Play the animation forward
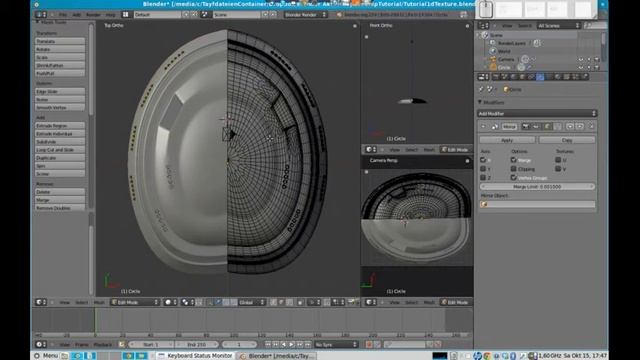640x360 pixels. click(x=291, y=345)
